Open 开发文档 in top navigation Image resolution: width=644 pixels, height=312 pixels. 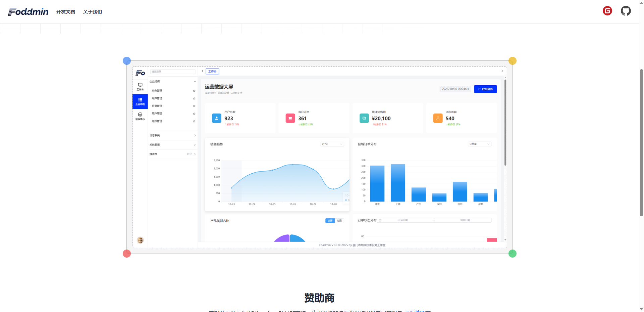[x=66, y=12]
